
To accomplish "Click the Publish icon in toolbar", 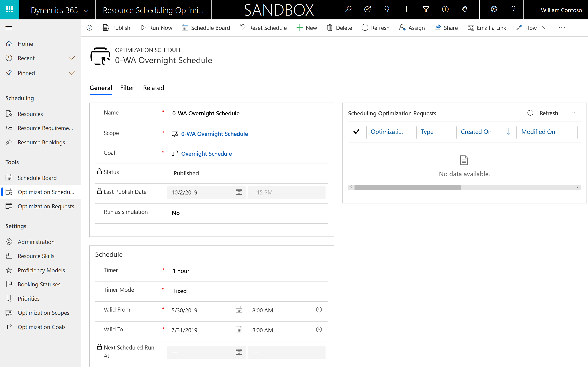I will (x=106, y=28).
